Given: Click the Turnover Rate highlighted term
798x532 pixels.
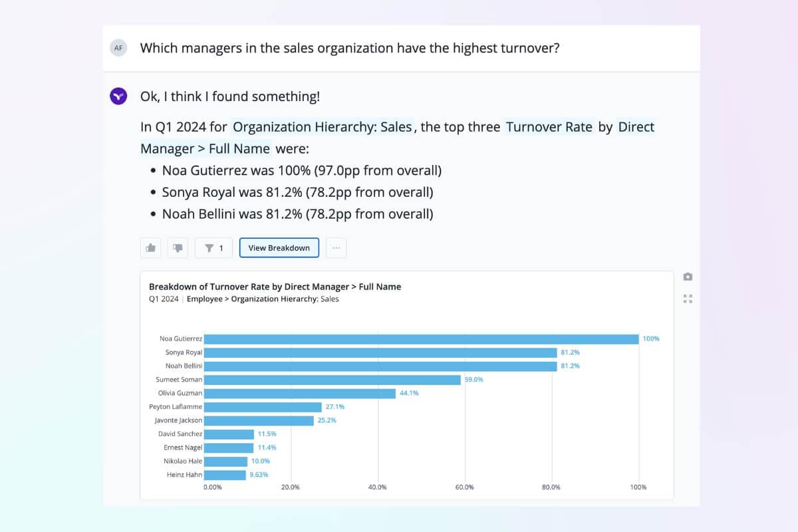Looking at the screenshot, I should pyautogui.click(x=549, y=126).
